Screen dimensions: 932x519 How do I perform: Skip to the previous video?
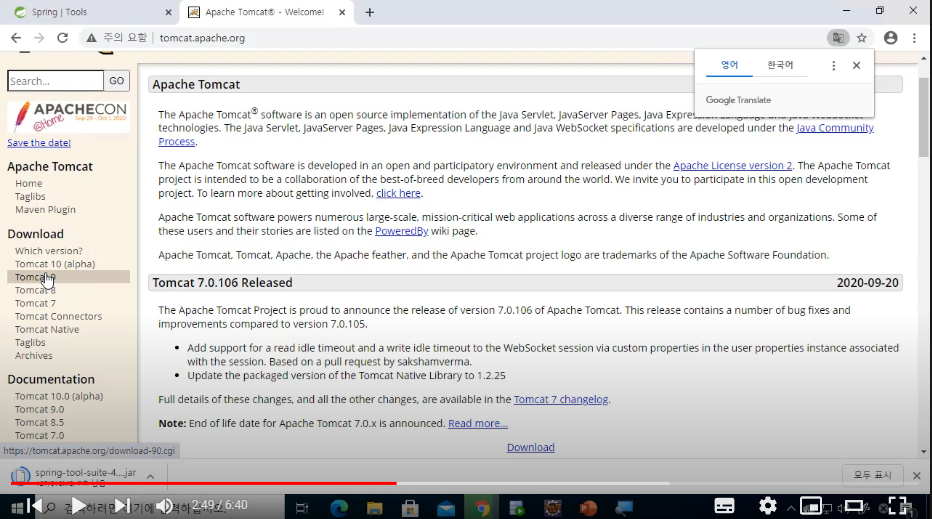[x=34, y=506]
